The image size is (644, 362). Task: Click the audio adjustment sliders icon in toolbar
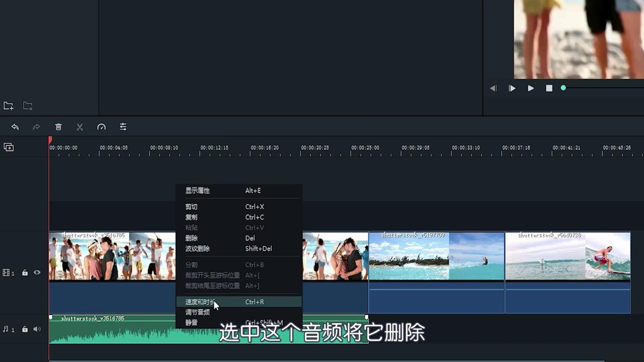[123, 127]
